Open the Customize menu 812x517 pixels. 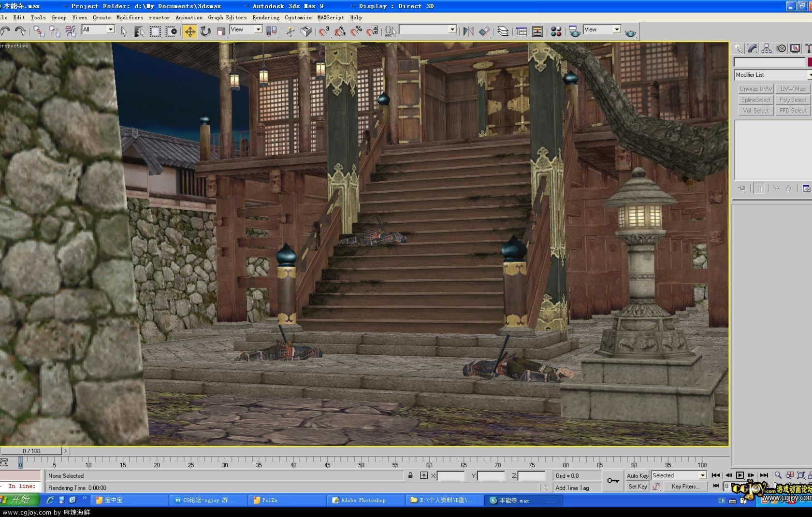pyautogui.click(x=298, y=17)
